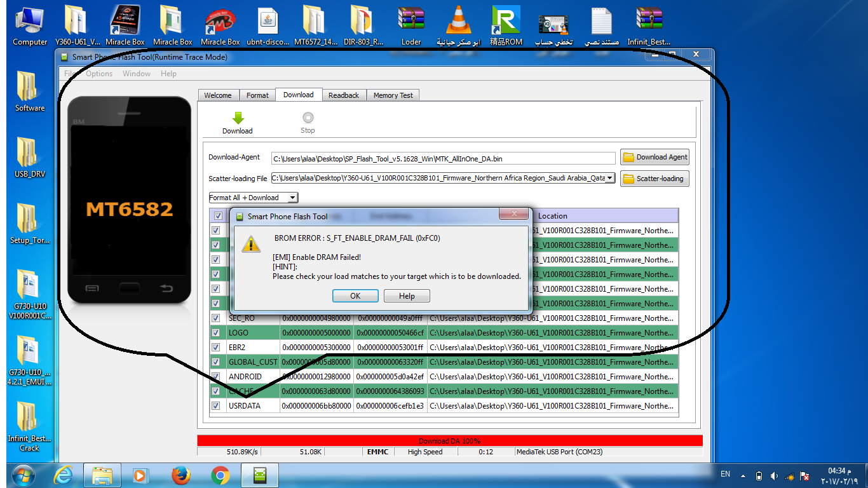Image resolution: width=868 pixels, height=488 pixels.
Task: Launch Google Chrome from the taskbar
Action: pyautogui.click(x=220, y=475)
